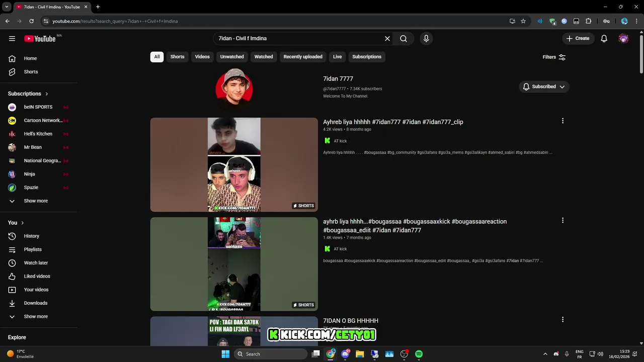Open Cartoon Network subscription
This screenshot has width=644, height=362.
click(39, 121)
